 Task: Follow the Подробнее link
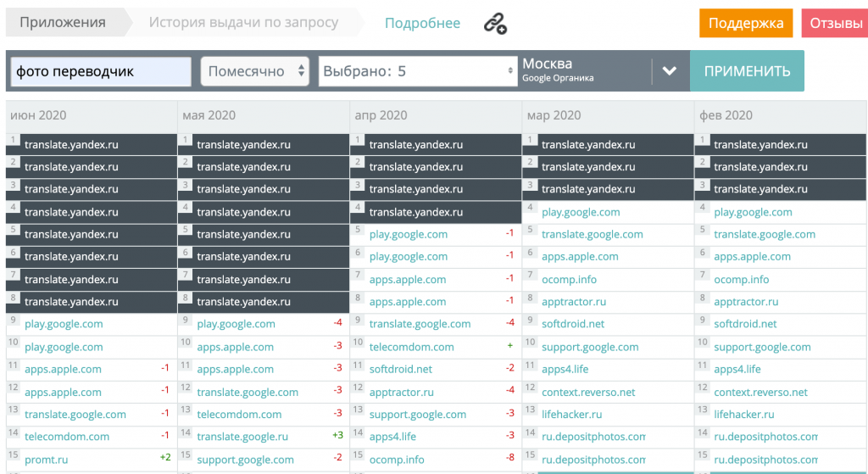(422, 23)
